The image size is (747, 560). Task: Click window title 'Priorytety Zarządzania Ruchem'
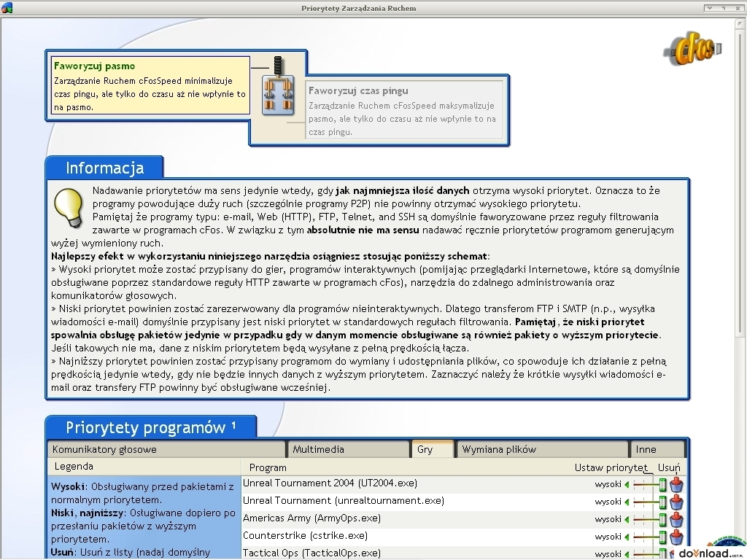pos(359,8)
